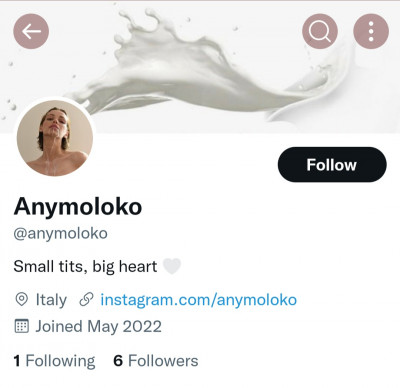The width and height of the screenshot is (400, 388).
Task: Go back using the left arrow icon
Action: click(31, 31)
